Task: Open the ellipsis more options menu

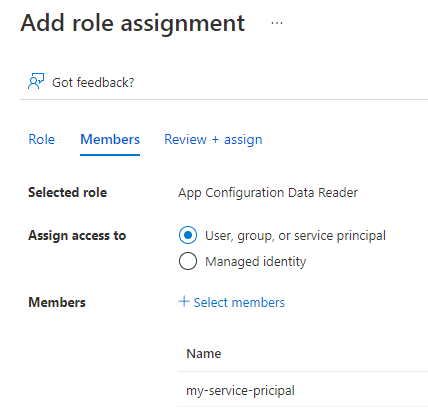Action: 277,23
